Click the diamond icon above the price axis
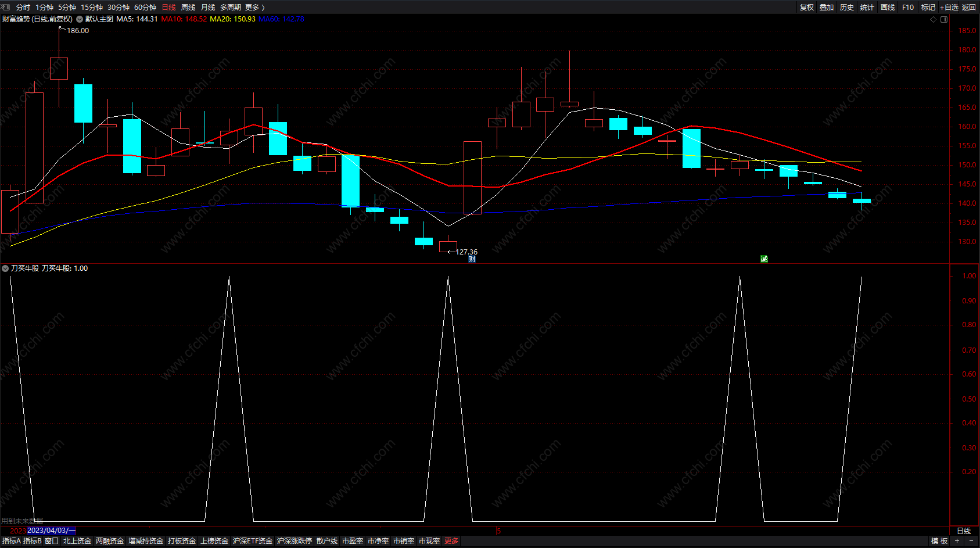 tap(934, 19)
